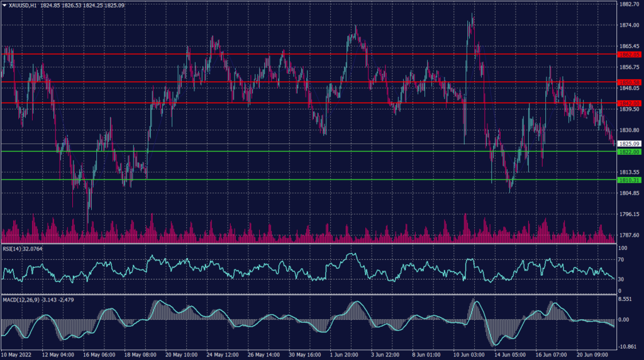Click the 10 May 2022 date label
The image size is (644, 360).
pos(18,354)
